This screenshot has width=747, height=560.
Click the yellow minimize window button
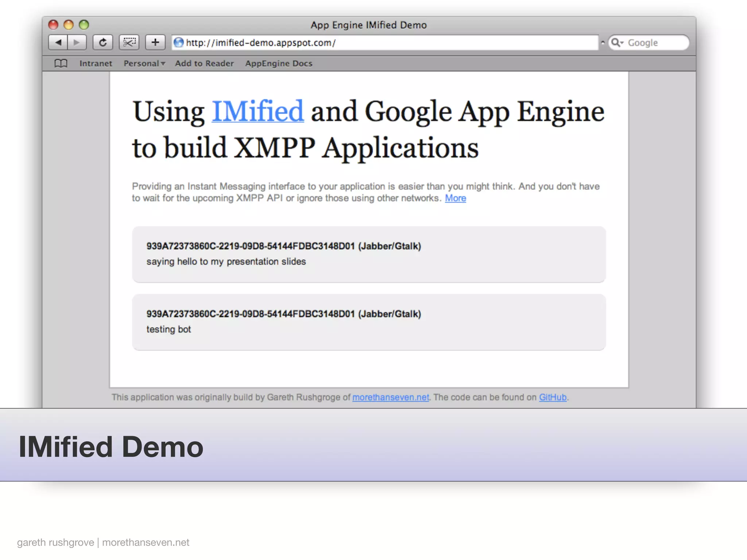pyautogui.click(x=69, y=25)
